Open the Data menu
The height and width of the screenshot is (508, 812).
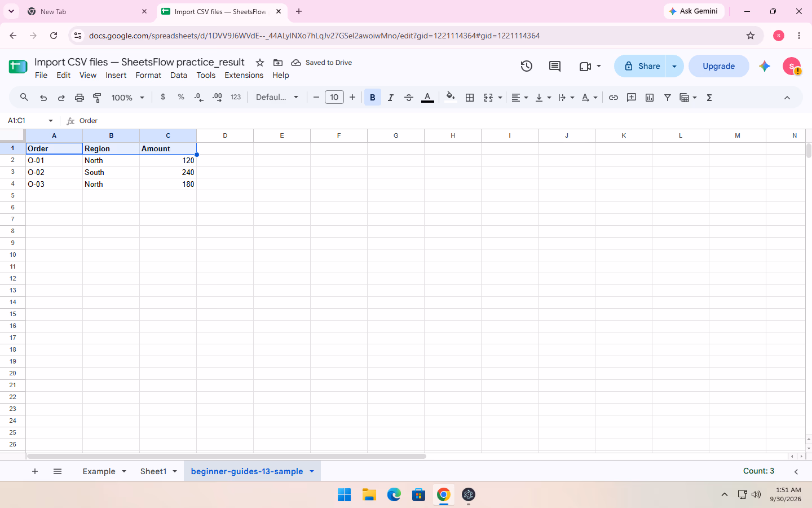tap(179, 75)
